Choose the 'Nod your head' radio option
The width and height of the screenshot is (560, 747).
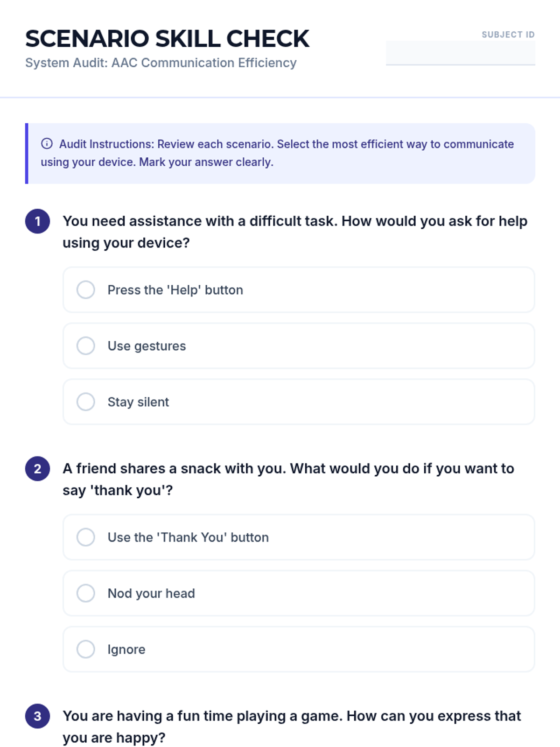click(x=86, y=593)
